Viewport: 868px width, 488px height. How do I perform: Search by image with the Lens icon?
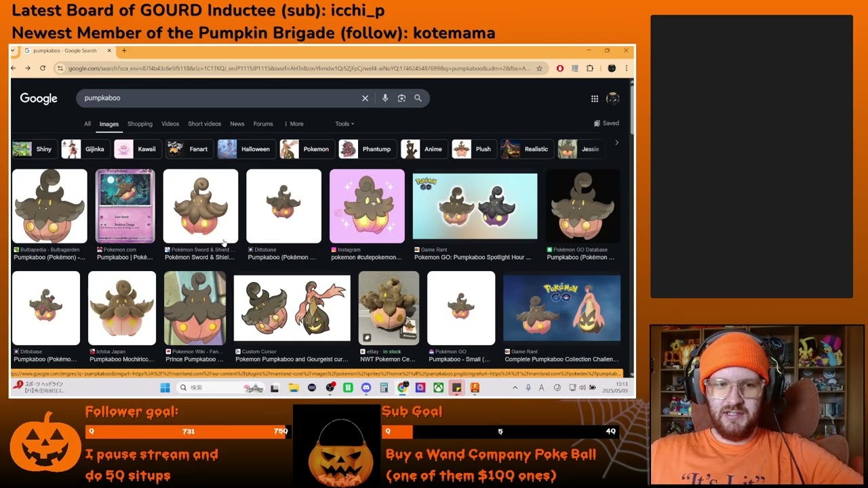pyautogui.click(x=401, y=98)
